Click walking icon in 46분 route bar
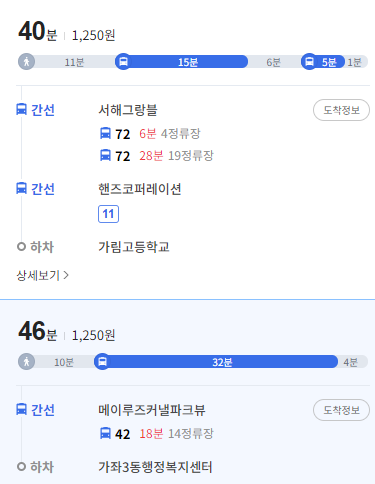 pyautogui.click(x=26, y=362)
